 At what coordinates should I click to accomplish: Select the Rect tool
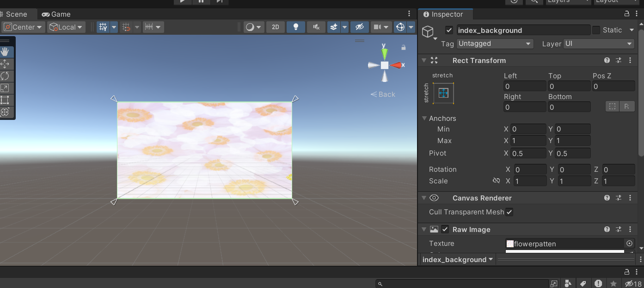click(x=5, y=100)
